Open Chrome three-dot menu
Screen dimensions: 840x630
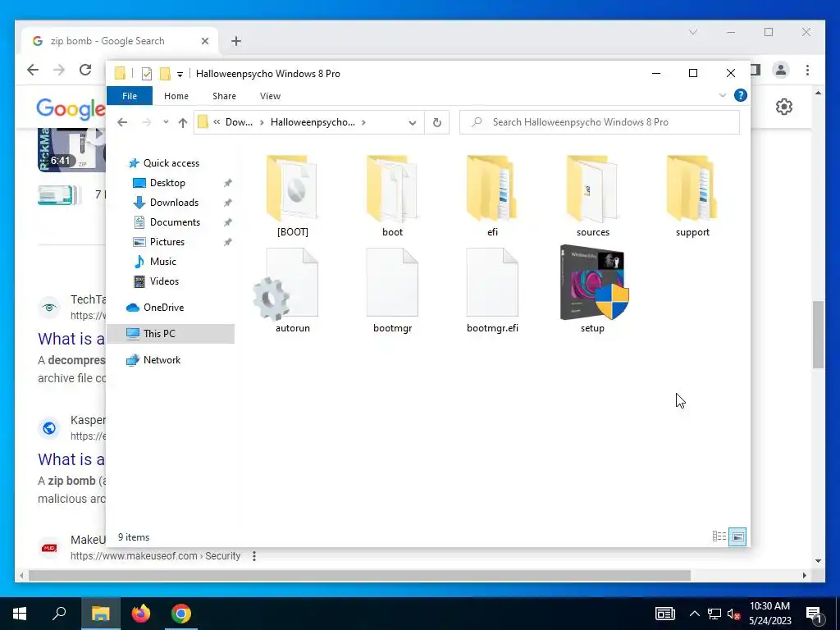pos(807,70)
